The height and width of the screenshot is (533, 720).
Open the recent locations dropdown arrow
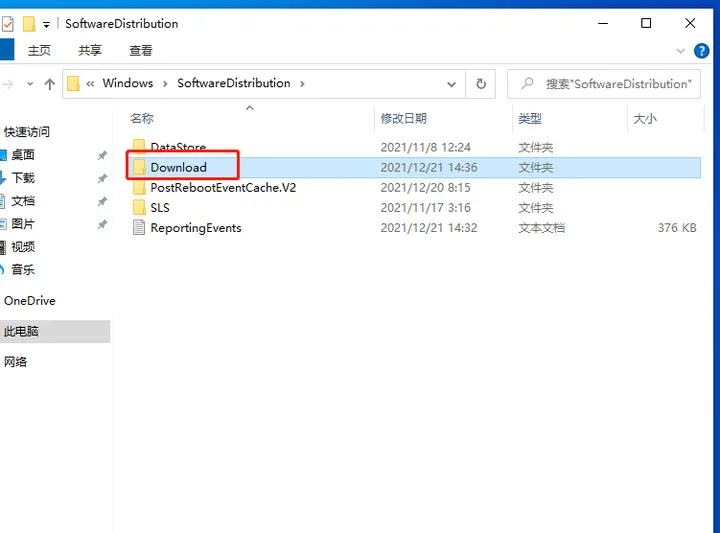pos(30,84)
